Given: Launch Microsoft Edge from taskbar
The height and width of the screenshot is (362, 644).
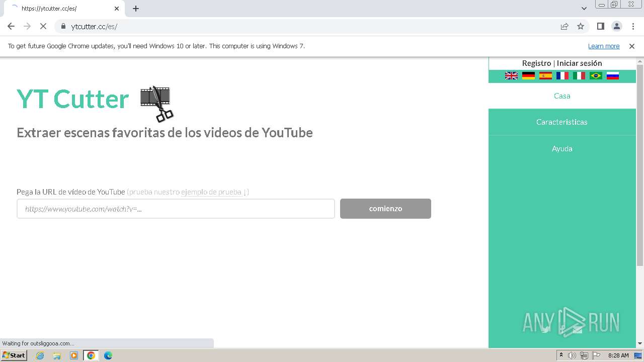Looking at the screenshot, I should 108,355.
